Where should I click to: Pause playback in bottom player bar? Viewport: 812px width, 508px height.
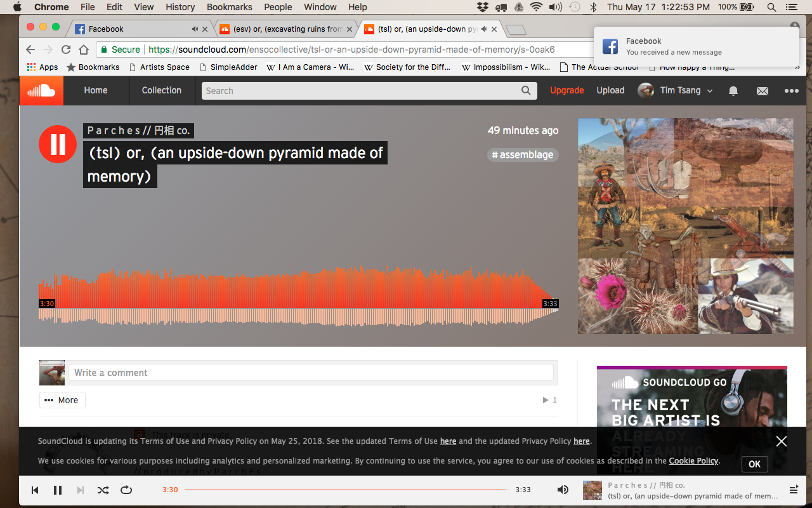pyautogui.click(x=58, y=490)
